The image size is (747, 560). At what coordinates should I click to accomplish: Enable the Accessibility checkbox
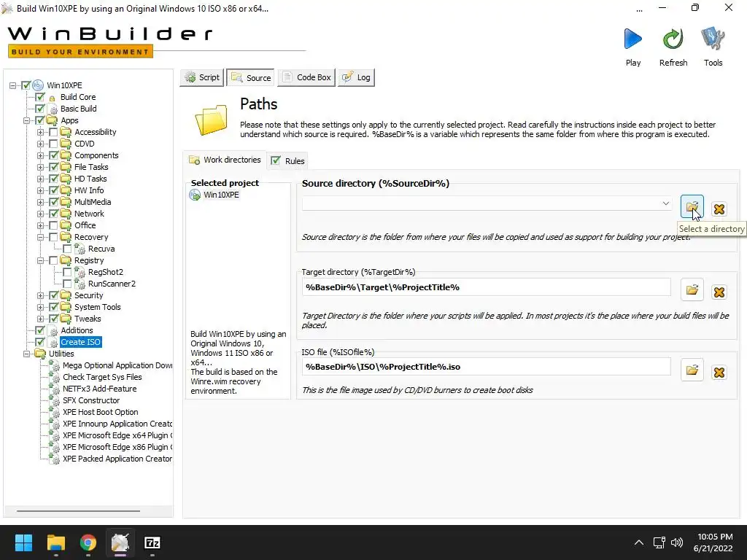point(53,132)
